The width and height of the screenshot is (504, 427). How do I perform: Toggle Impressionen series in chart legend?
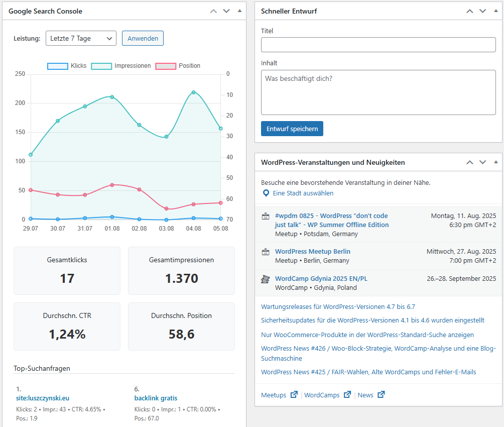pyautogui.click(x=121, y=66)
